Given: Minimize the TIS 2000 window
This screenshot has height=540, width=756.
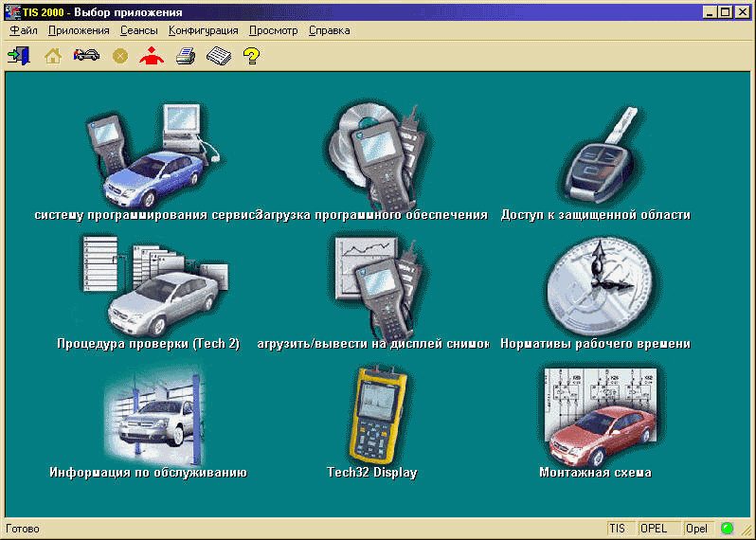Looking at the screenshot, I should [710, 12].
